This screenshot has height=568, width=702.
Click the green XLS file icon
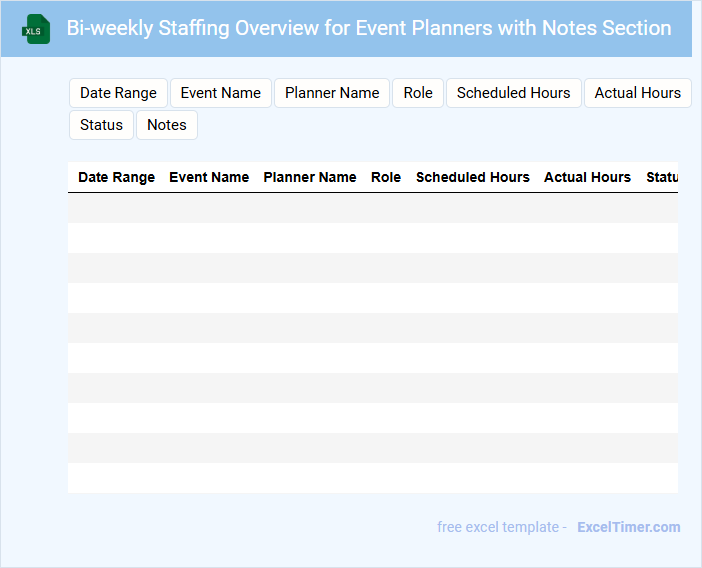[37, 29]
